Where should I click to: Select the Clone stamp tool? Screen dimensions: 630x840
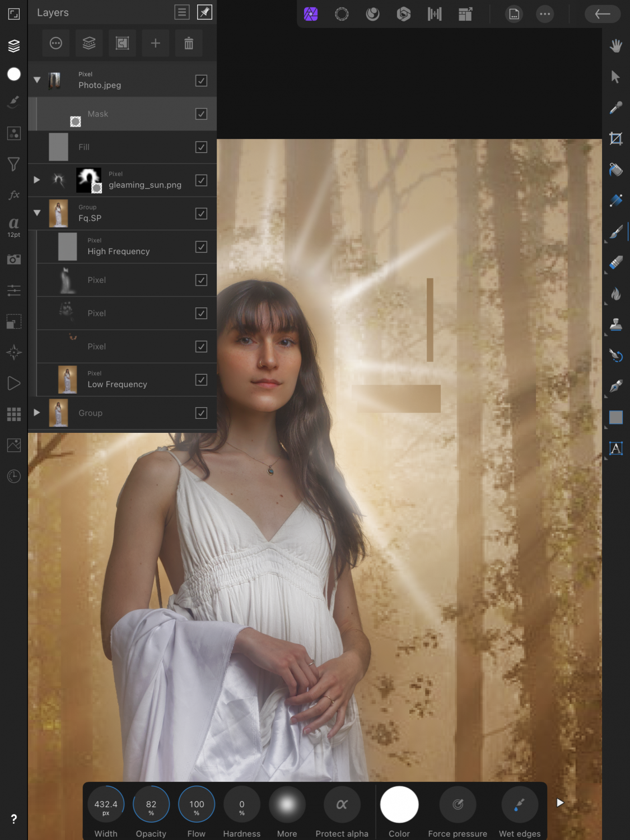(x=616, y=324)
